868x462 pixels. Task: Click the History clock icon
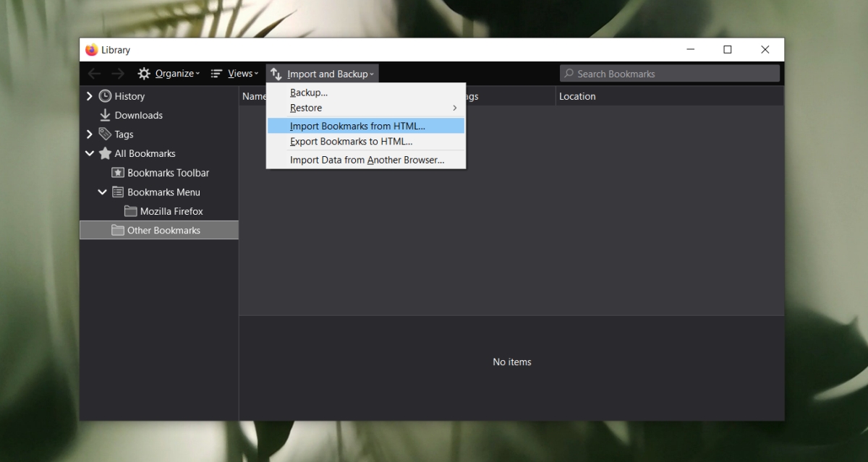click(104, 95)
